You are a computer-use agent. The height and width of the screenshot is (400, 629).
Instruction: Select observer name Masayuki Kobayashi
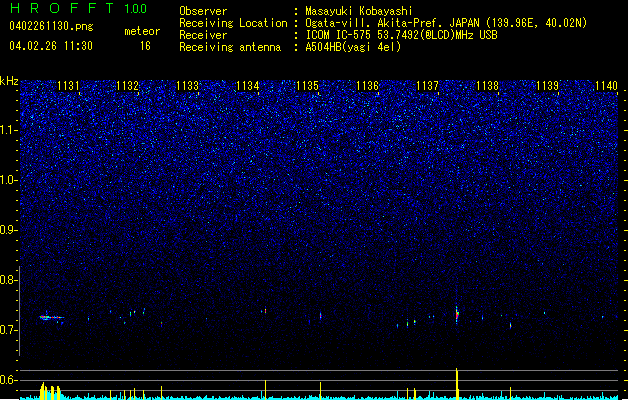click(x=359, y=11)
